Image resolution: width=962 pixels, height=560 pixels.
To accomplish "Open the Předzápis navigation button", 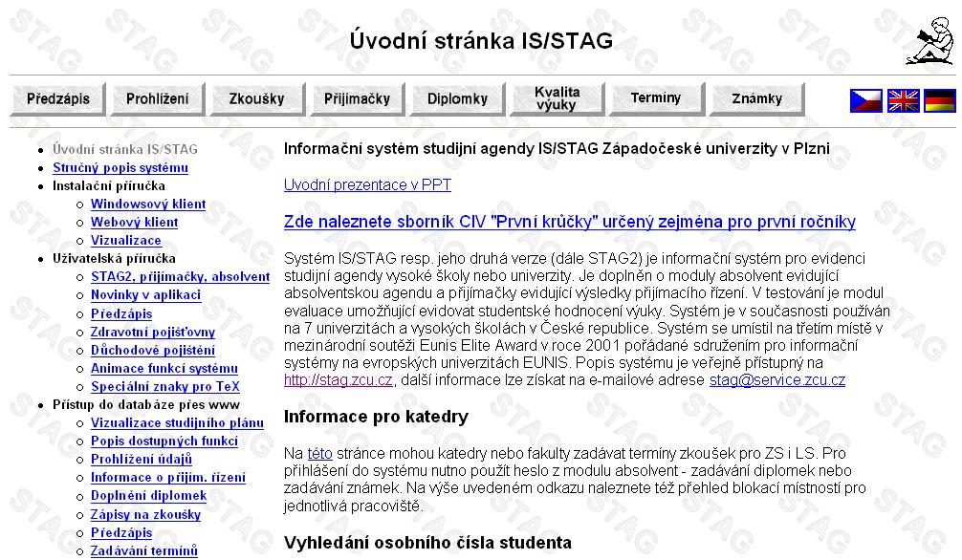I will [x=58, y=98].
